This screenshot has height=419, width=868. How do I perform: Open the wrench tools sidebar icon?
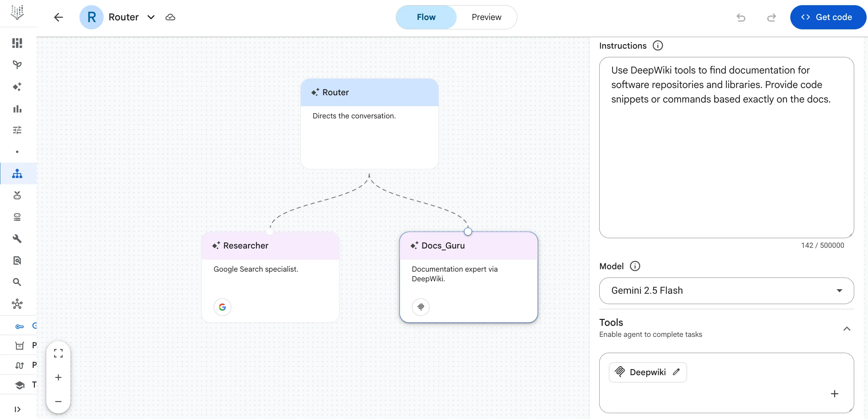tap(17, 239)
